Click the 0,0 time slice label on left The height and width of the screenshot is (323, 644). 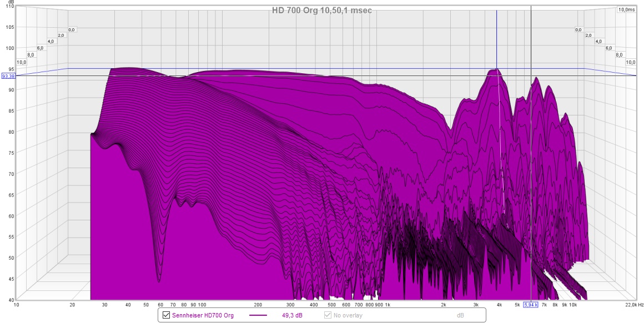(72, 29)
